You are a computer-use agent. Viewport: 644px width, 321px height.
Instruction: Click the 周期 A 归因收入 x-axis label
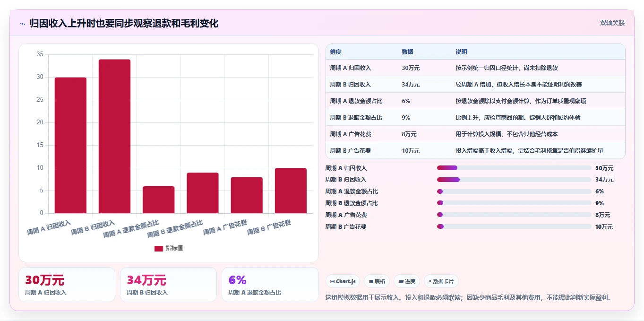click(x=49, y=228)
